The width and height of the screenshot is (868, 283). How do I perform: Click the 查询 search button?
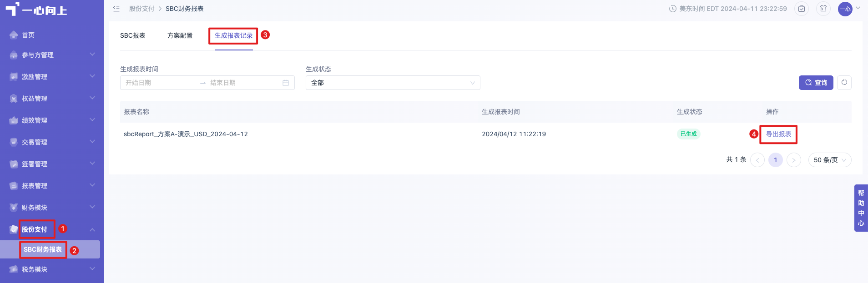click(816, 83)
